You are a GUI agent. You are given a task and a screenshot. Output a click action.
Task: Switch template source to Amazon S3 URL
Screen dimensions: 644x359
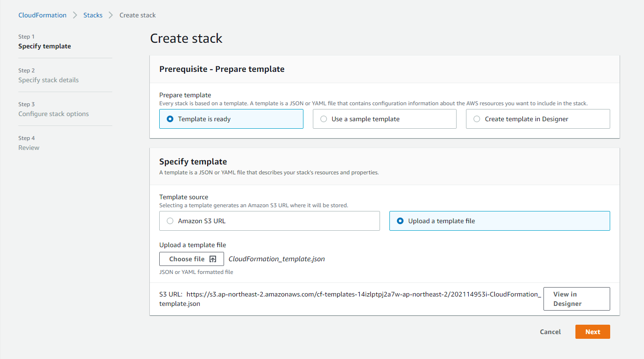coord(171,221)
